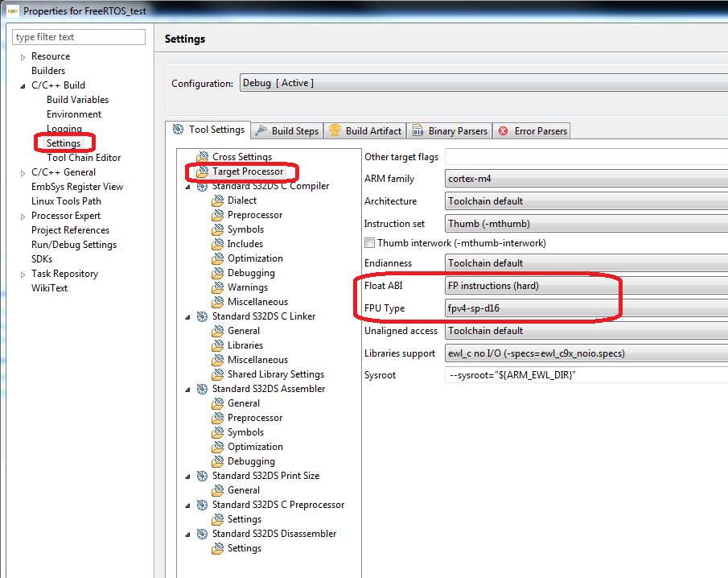Screen dimensions: 728x578
Task: Select EmbSys Register View item
Action: (x=77, y=187)
